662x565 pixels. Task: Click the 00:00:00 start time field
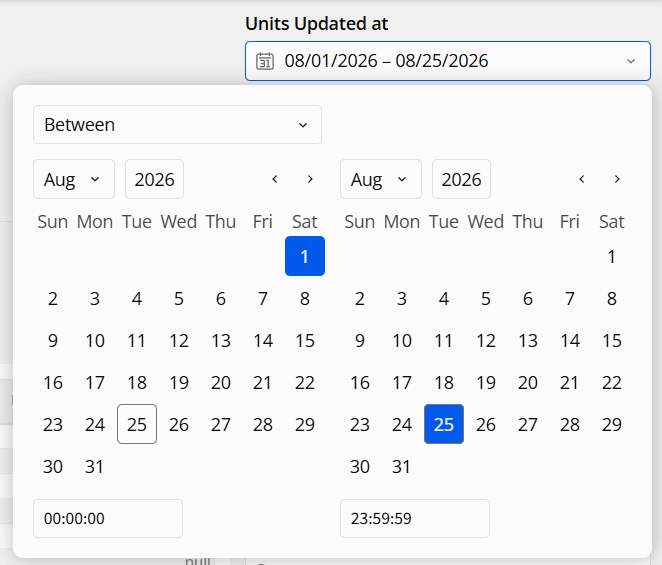[108, 519]
